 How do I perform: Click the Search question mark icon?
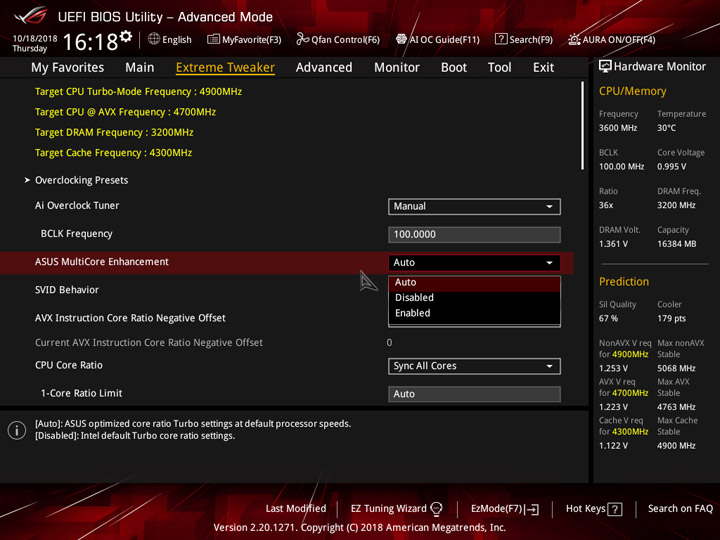tap(501, 39)
